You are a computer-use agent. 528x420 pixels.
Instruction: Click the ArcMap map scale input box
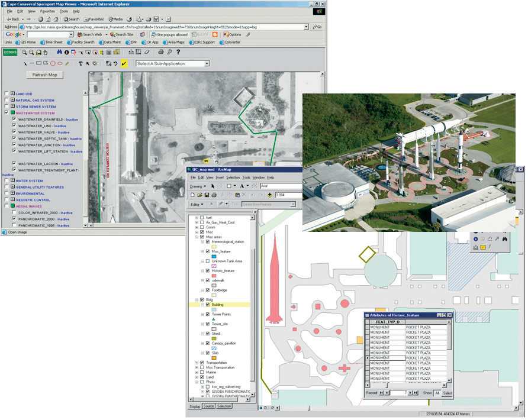click(x=288, y=195)
